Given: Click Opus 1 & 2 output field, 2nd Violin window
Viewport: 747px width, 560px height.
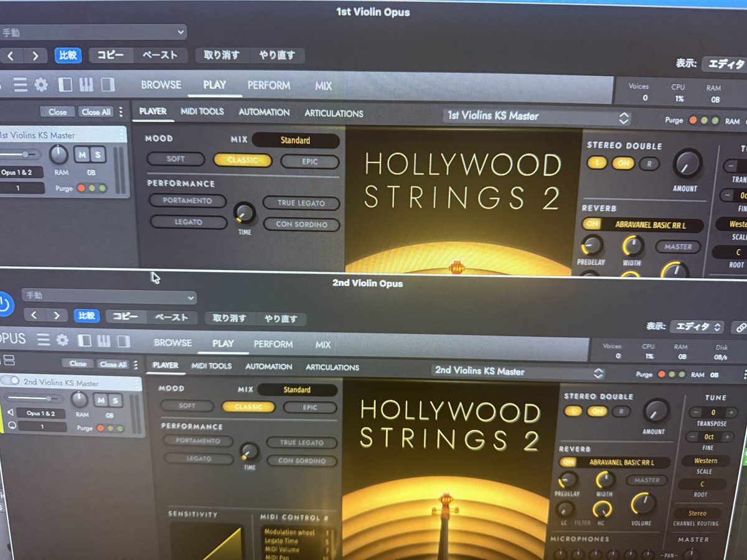Looking at the screenshot, I should (x=41, y=413).
